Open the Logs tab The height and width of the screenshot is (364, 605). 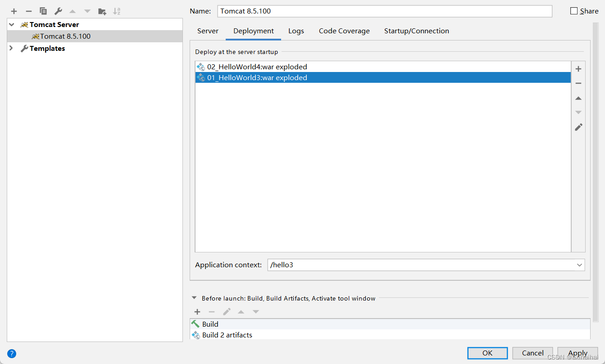[x=296, y=31]
